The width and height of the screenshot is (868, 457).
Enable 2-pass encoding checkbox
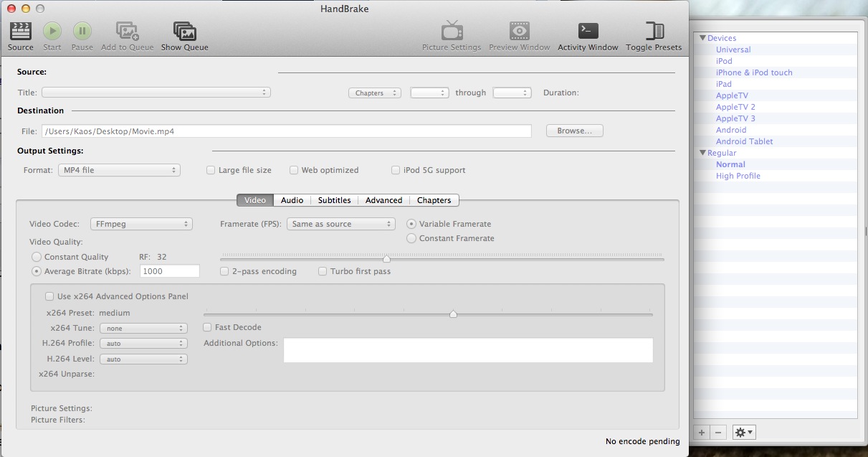(224, 271)
